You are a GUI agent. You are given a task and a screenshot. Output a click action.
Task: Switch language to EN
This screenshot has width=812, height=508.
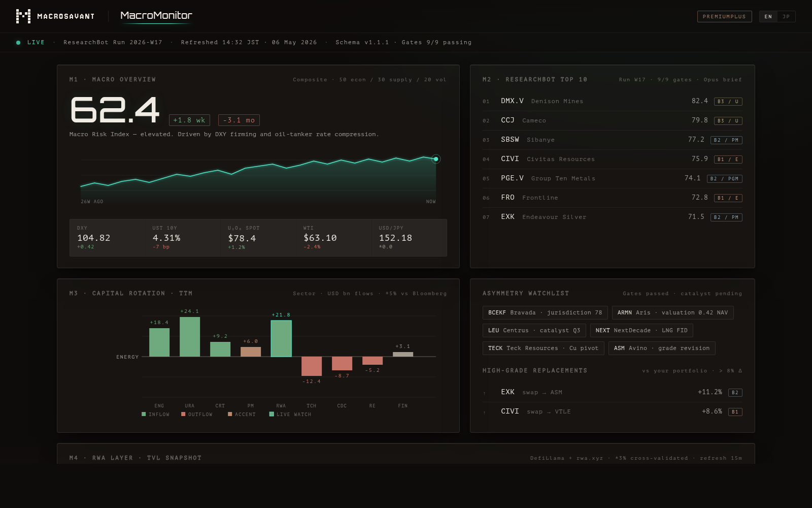coord(768,17)
